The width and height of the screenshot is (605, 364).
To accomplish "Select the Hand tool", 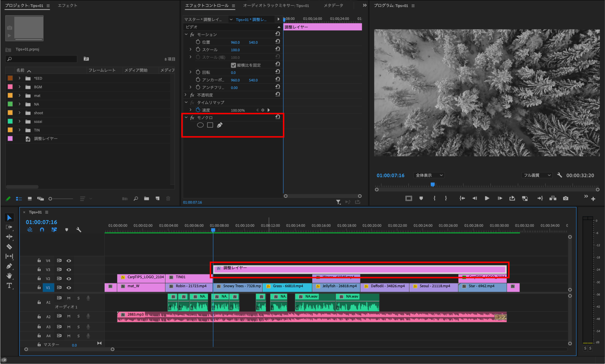I will coord(9,276).
